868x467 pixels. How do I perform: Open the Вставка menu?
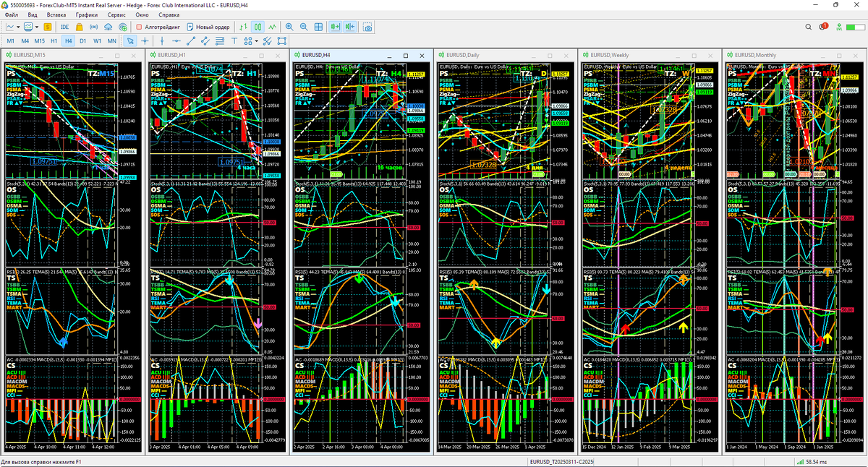[56, 14]
